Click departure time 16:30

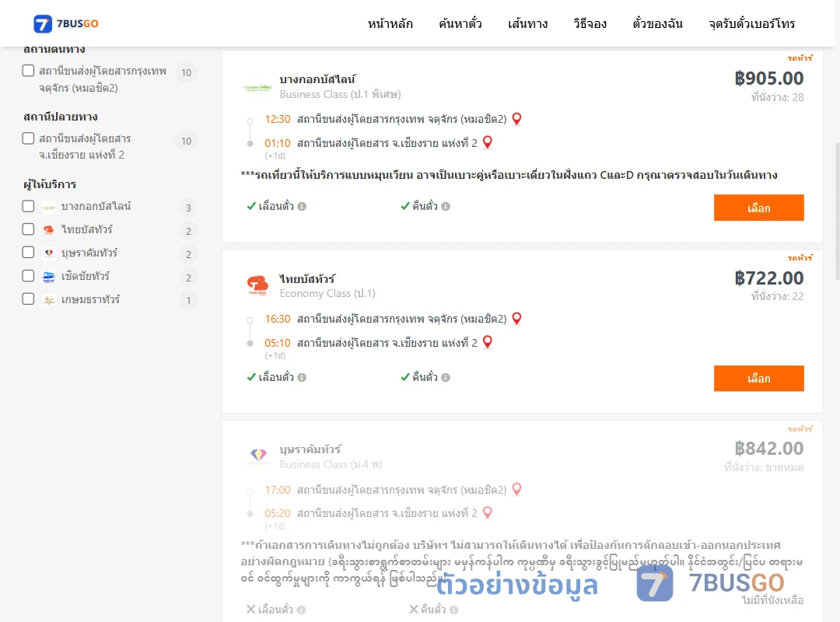coord(278,319)
